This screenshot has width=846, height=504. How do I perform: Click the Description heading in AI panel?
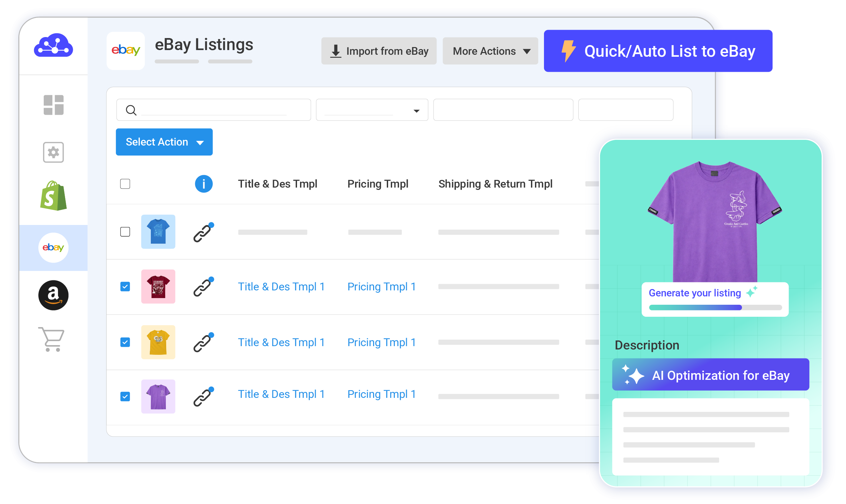[x=648, y=345]
